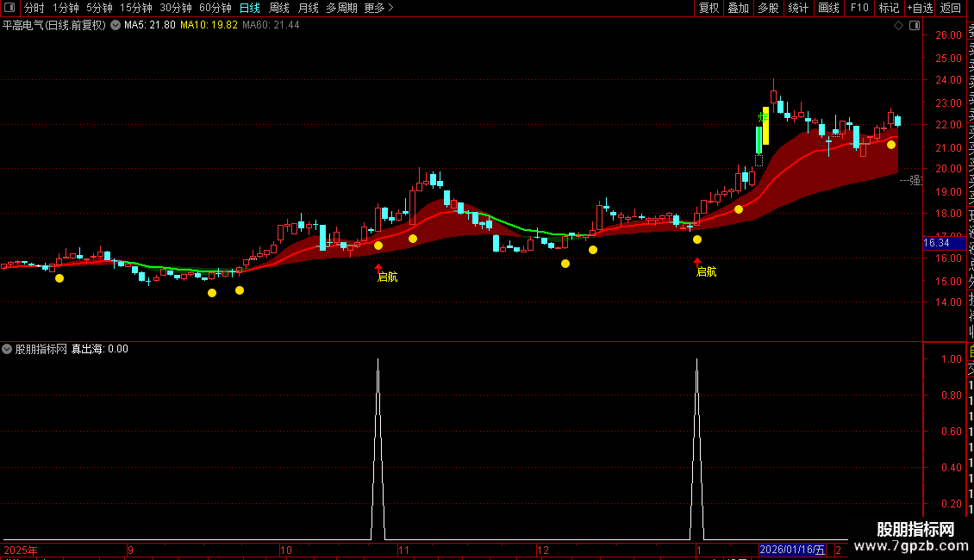Click the 返回 back button
The image size is (974, 560).
click(x=951, y=8)
